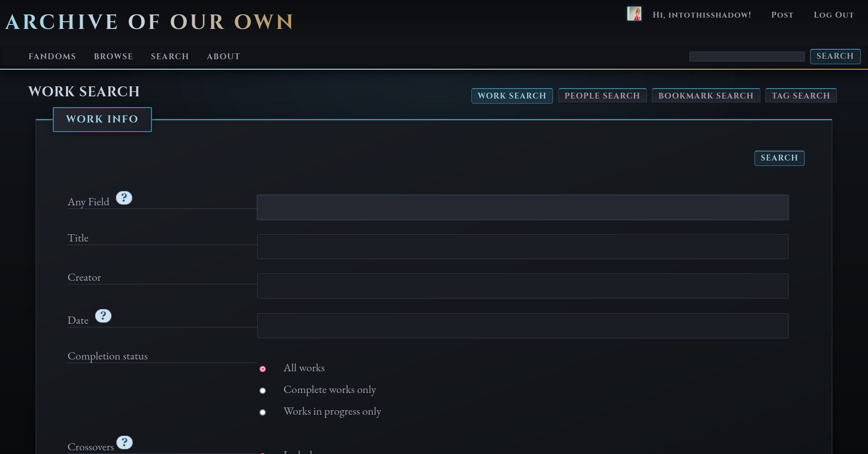Click the Creator field label
Viewport: 868px width, 454px height.
(84, 278)
